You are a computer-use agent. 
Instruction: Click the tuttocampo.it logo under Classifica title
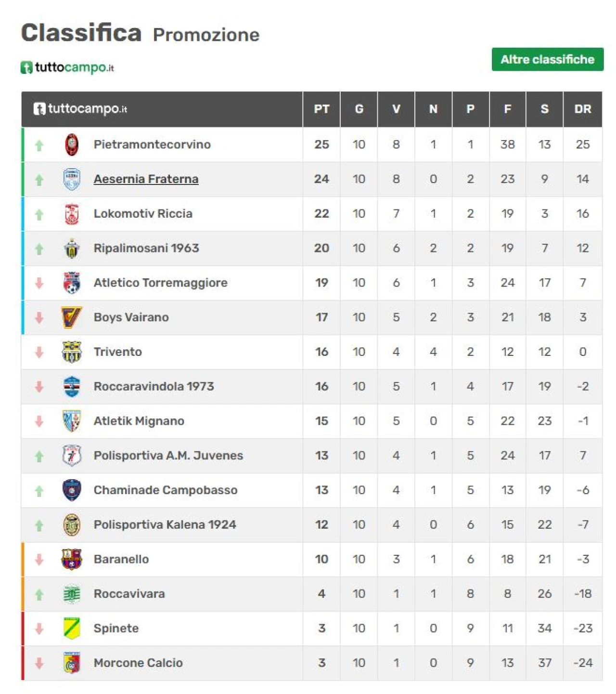click(x=67, y=67)
